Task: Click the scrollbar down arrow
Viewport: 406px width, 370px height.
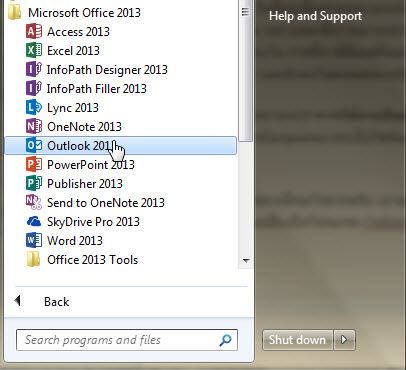Action: click(x=246, y=260)
